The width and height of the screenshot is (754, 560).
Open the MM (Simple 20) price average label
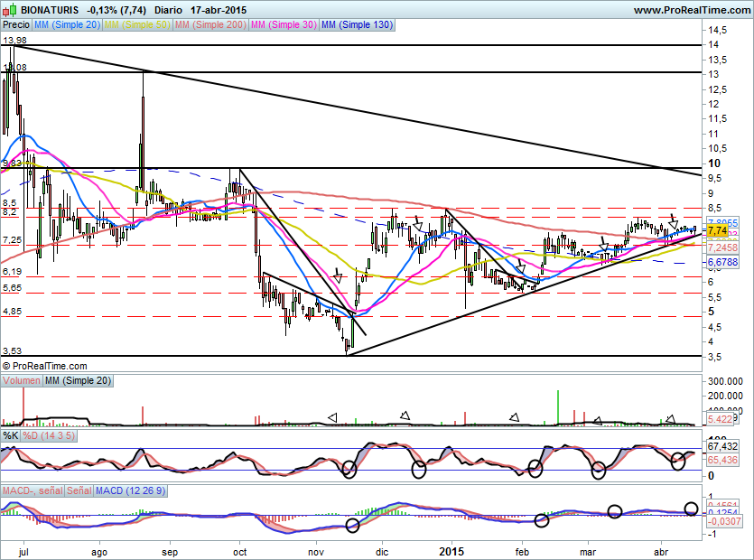coord(68,24)
